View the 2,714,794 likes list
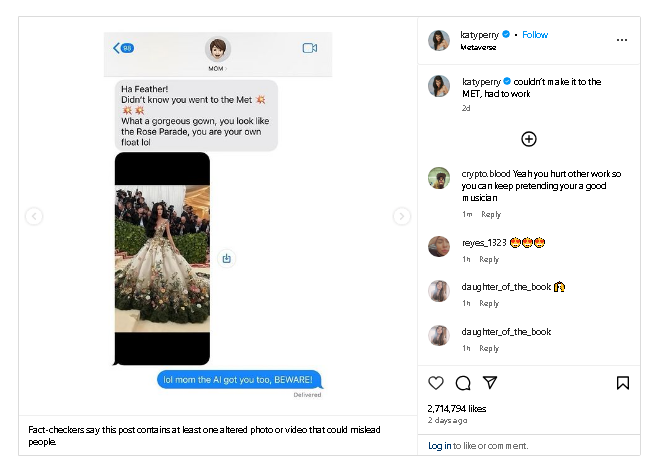The width and height of the screenshot is (655, 471). click(457, 408)
